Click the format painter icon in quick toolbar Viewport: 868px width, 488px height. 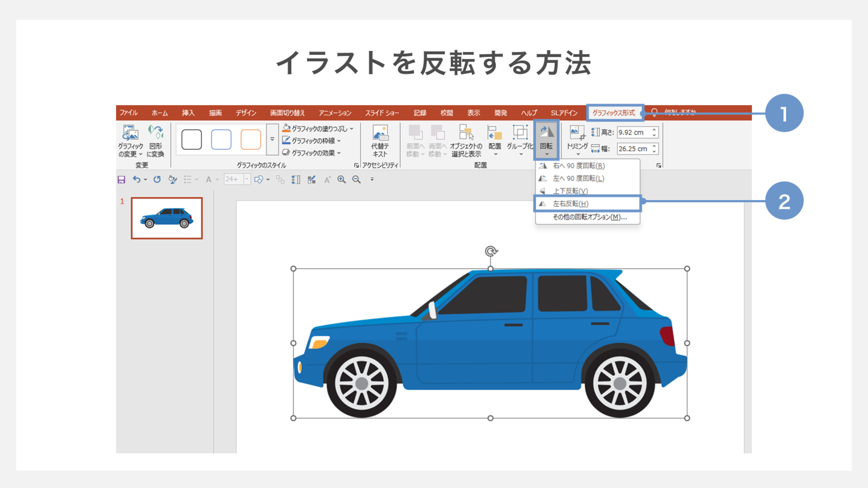point(173,179)
